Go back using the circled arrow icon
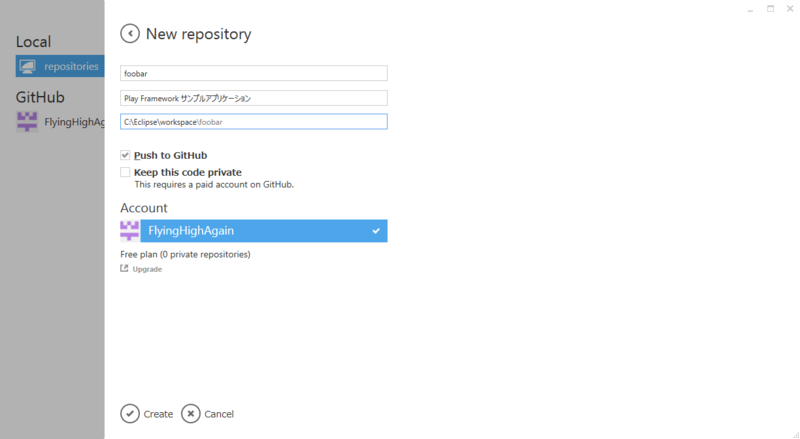Screen dimensions: 800x439 point(130,34)
